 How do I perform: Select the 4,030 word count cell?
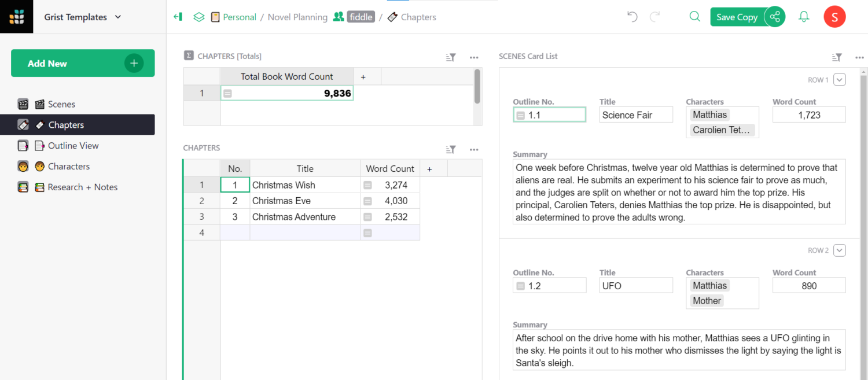click(390, 201)
